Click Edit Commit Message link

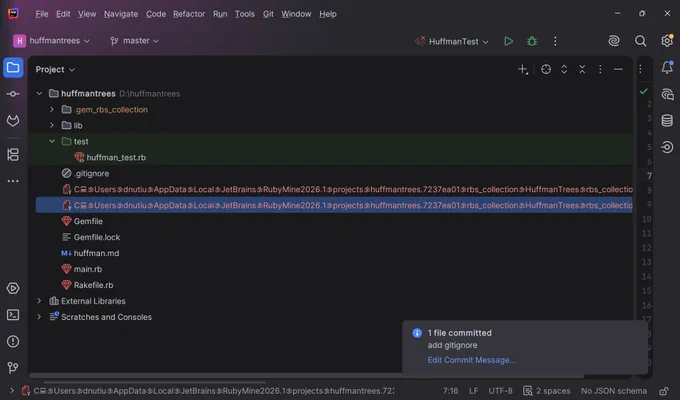coord(471,360)
